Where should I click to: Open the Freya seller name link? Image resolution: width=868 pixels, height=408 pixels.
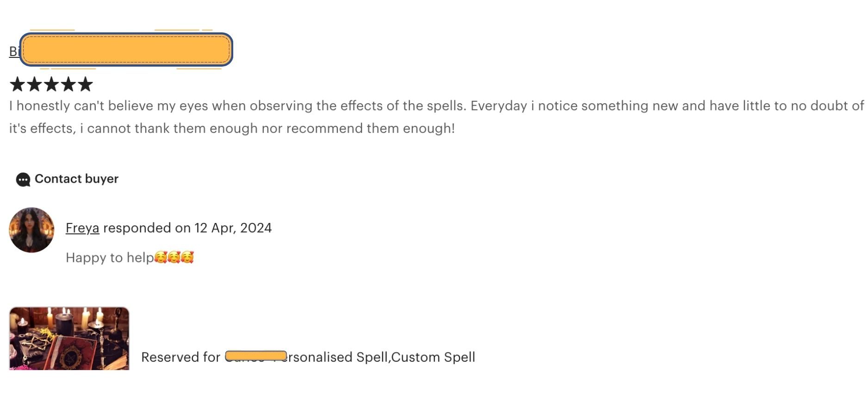point(82,228)
